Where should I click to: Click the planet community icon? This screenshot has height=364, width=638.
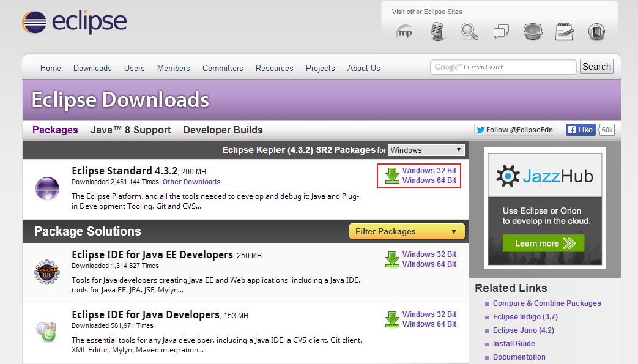coord(533,31)
